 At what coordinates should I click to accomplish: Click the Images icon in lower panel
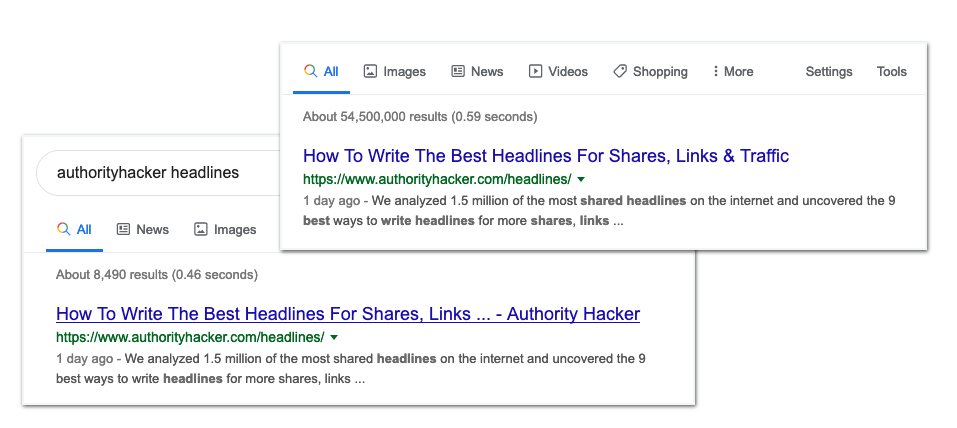201,229
